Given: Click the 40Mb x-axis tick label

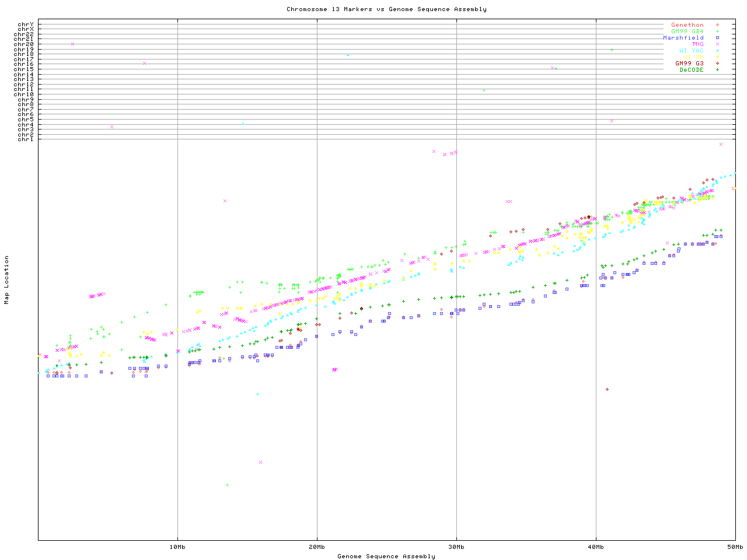Looking at the screenshot, I should click(596, 547).
